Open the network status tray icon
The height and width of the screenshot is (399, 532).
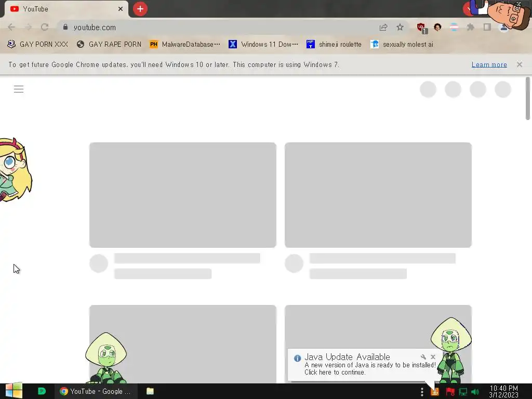[463, 392]
